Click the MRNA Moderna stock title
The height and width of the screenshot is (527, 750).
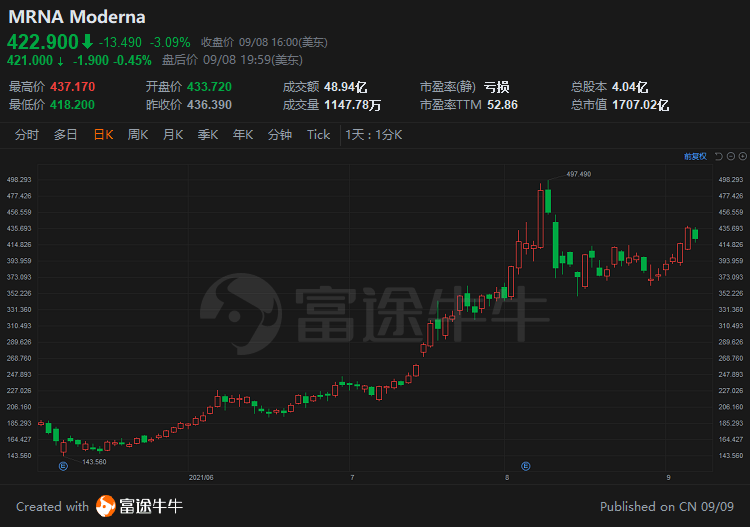pyautogui.click(x=77, y=17)
